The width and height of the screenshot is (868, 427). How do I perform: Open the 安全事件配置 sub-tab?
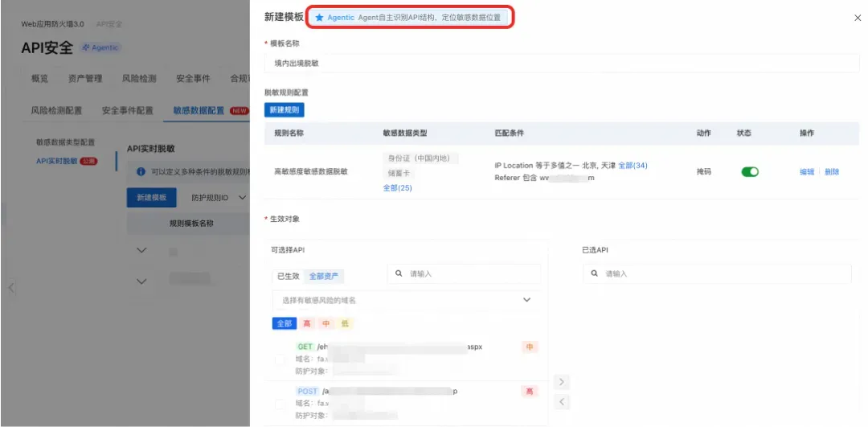coord(127,110)
